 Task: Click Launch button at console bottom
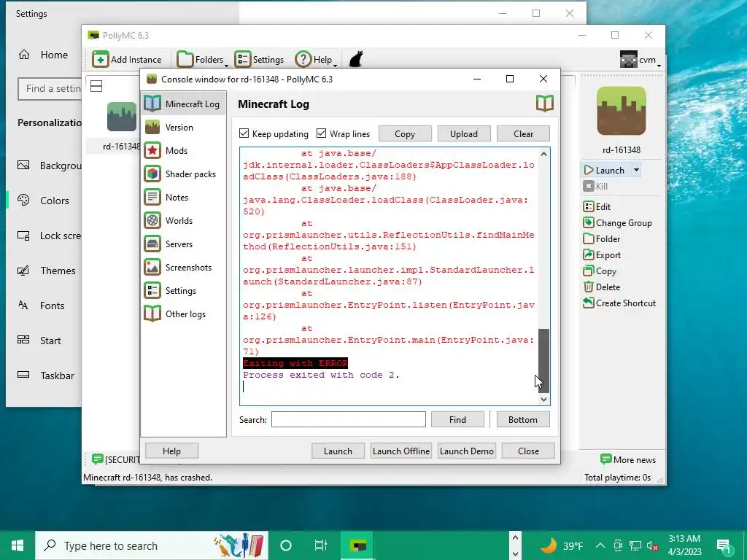pos(338,451)
